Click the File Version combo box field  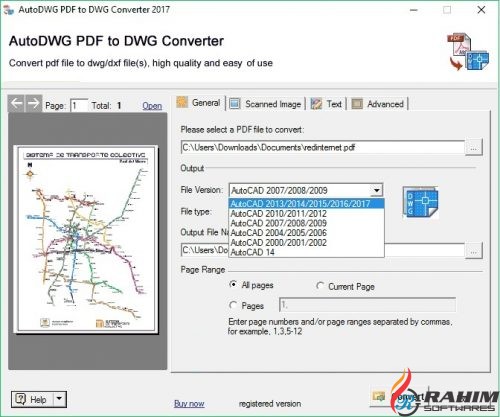pyautogui.click(x=306, y=190)
